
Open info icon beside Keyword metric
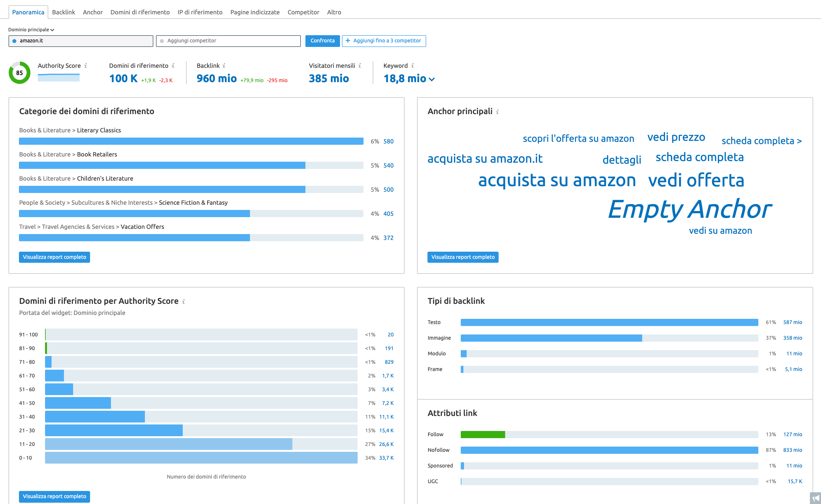pyautogui.click(x=412, y=66)
